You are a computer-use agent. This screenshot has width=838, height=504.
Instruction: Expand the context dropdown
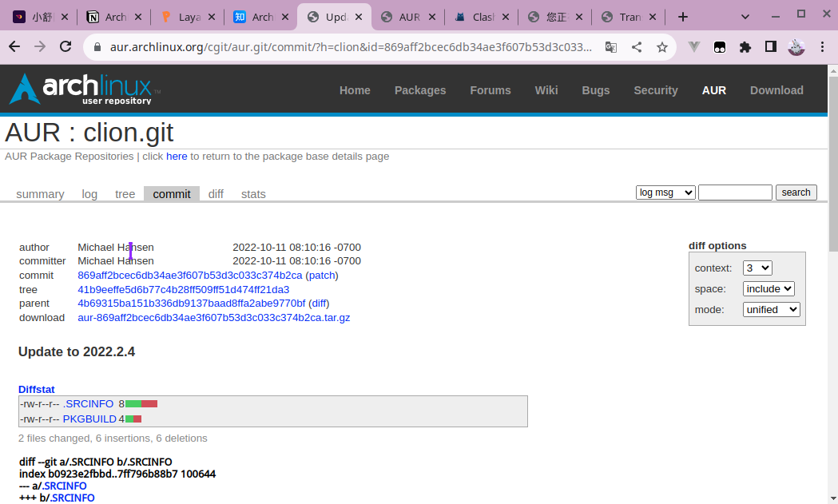[757, 268]
